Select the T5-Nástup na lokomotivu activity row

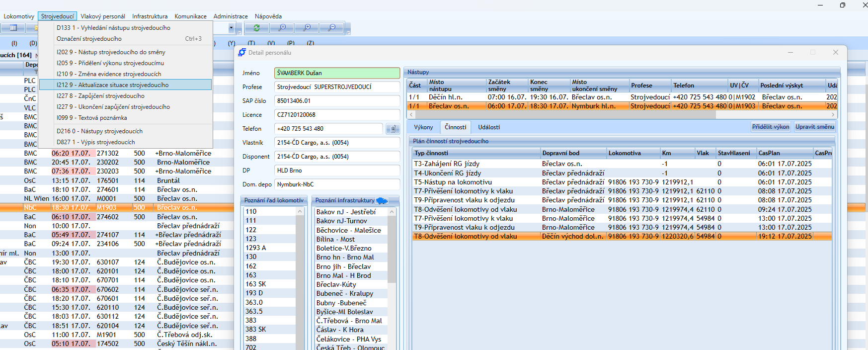453,182
